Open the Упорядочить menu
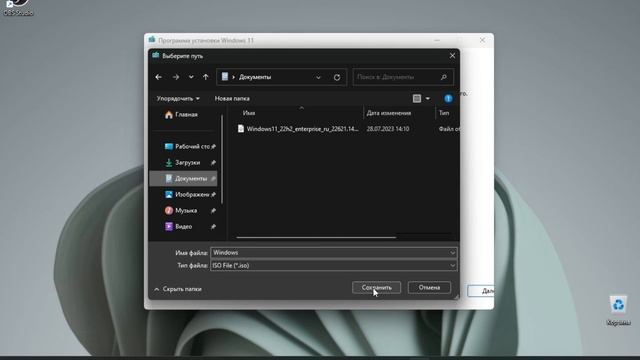This screenshot has height=360, width=640. 178,99
